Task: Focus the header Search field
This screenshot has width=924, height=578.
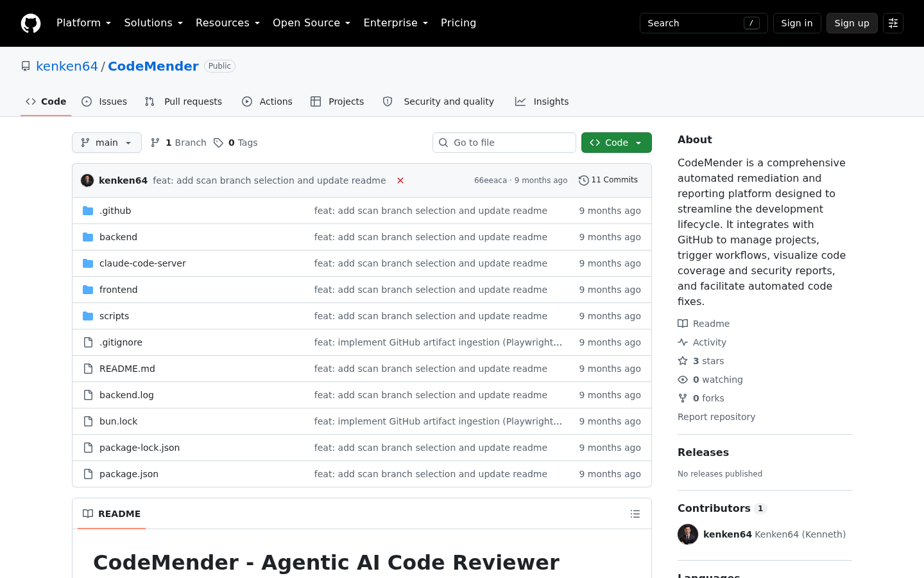Action: point(704,23)
